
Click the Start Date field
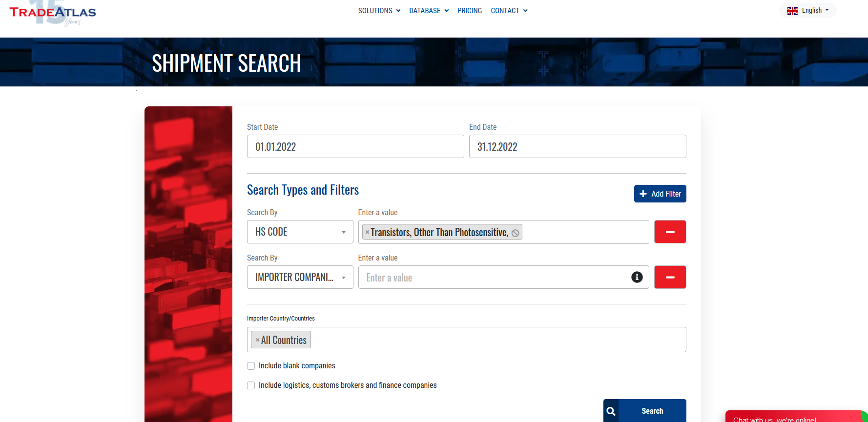(x=355, y=146)
